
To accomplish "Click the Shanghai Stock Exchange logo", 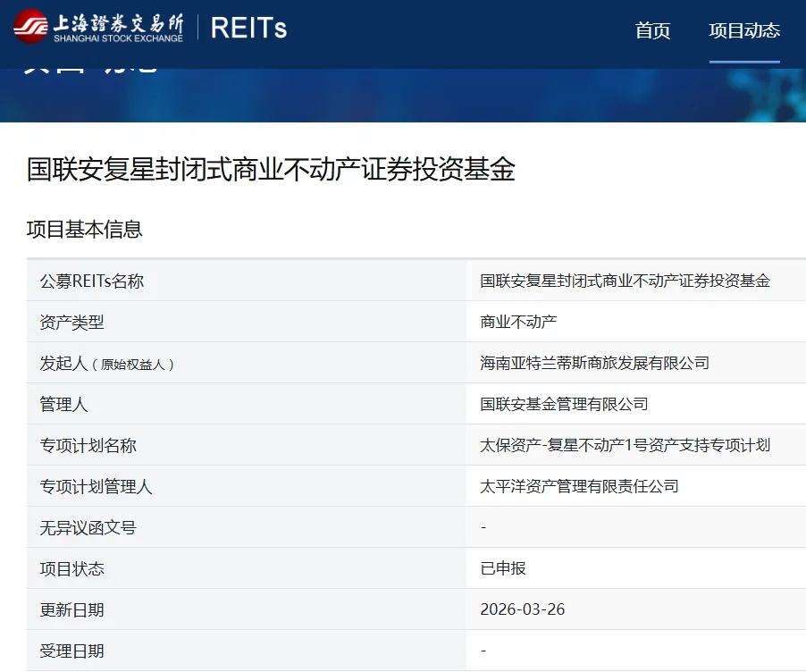I will click(x=98, y=27).
